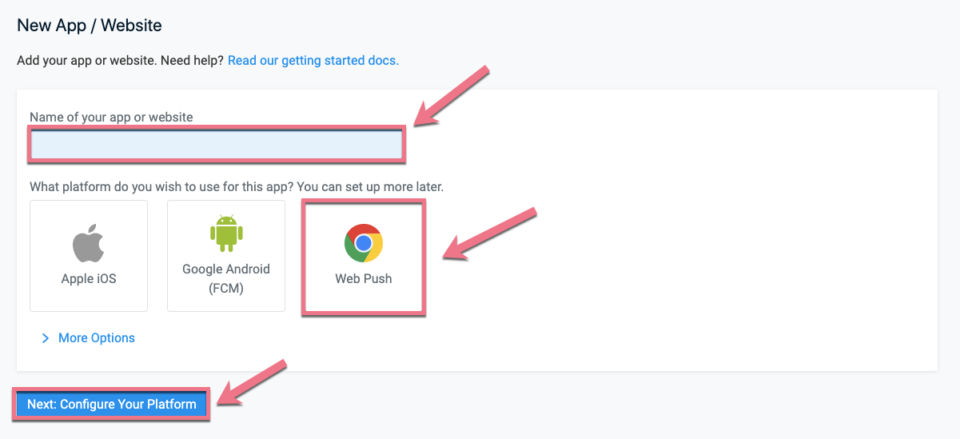This screenshot has height=439, width=960.
Task: Click the New App / Website heading
Action: tap(89, 26)
